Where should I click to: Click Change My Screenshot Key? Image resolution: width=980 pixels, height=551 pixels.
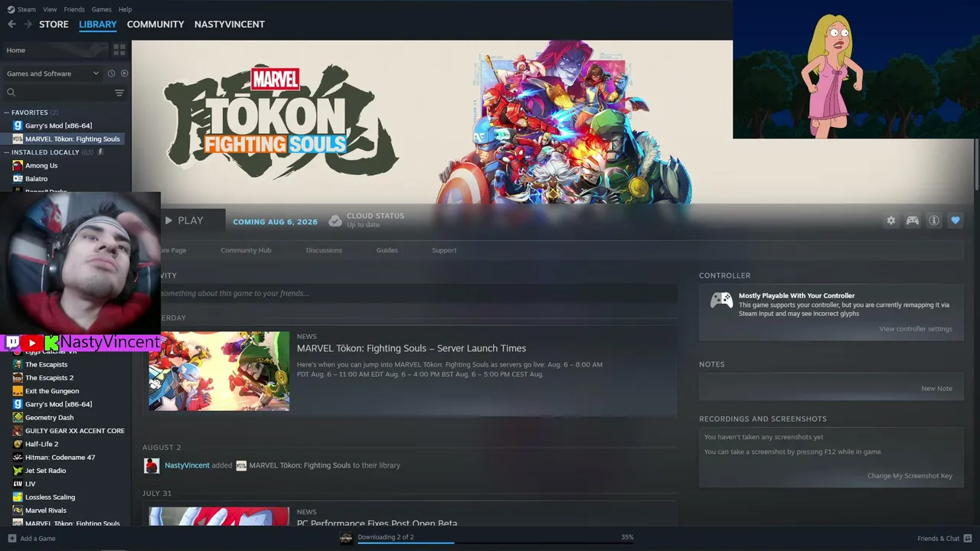910,476
